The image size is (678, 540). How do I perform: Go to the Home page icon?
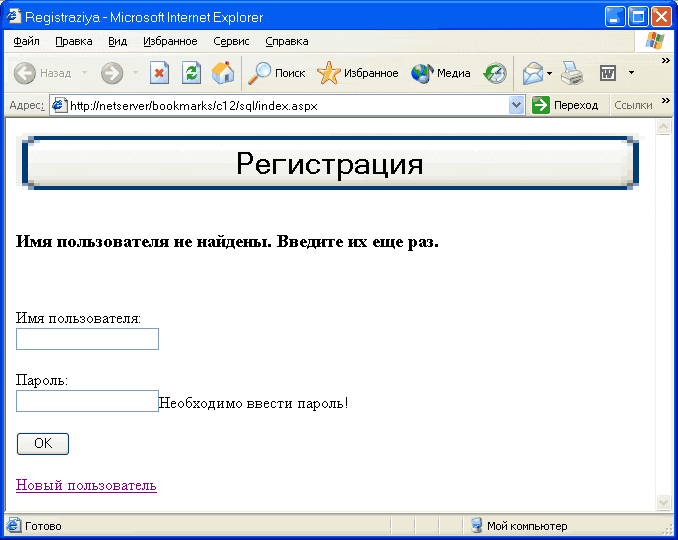click(x=223, y=73)
